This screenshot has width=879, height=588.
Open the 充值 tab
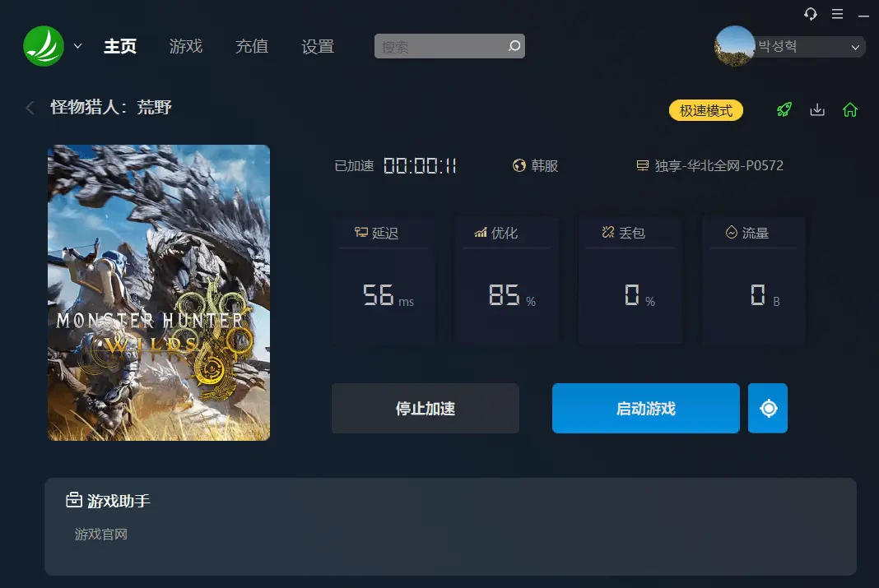click(x=252, y=46)
